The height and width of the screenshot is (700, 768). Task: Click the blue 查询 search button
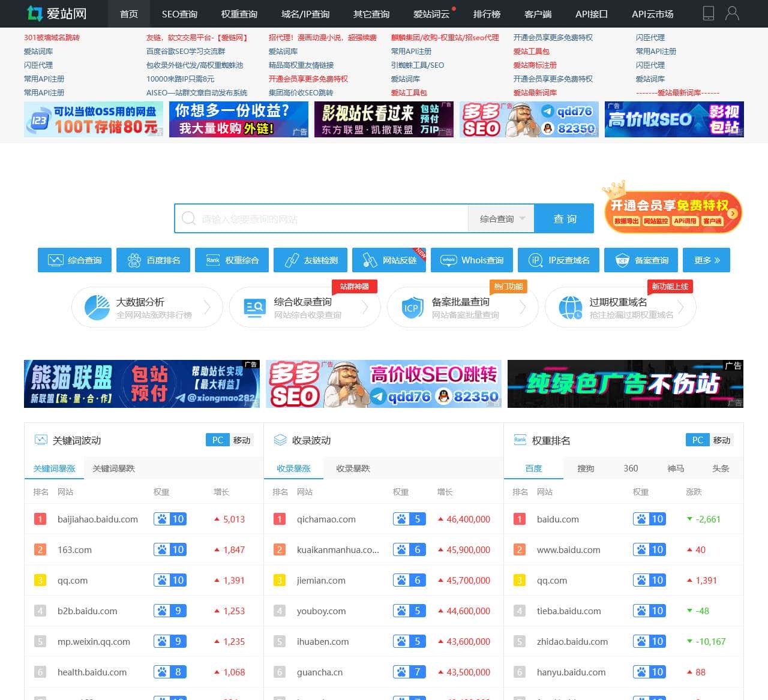coord(564,219)
